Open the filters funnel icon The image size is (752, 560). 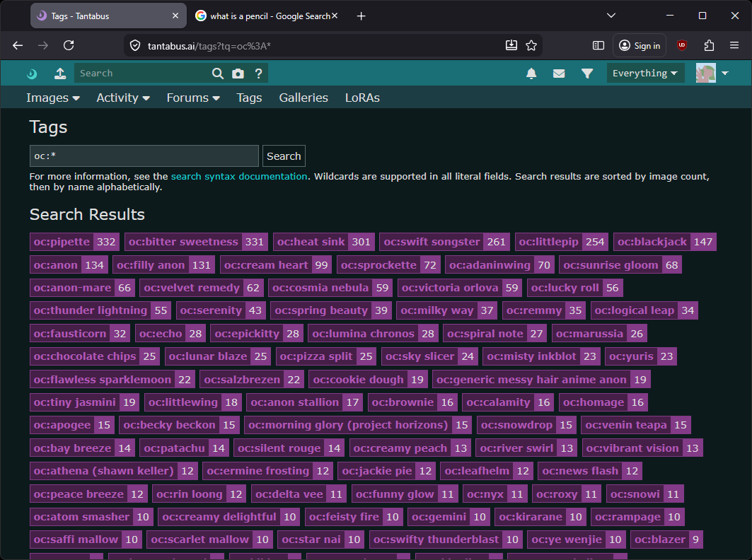587,74
